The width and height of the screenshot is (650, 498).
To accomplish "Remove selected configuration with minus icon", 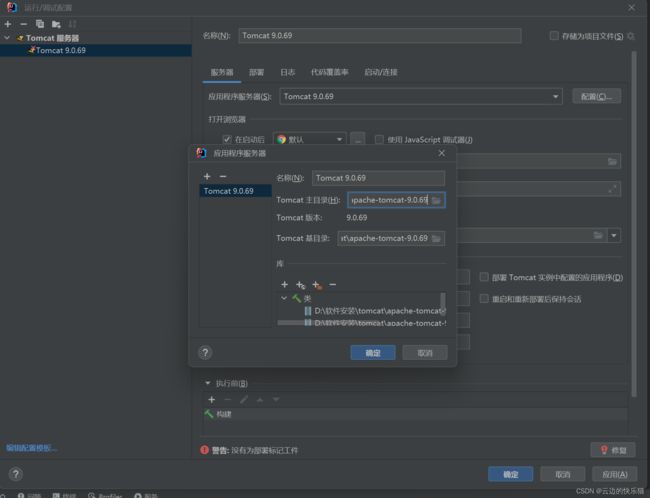I will tap(23, 24).
